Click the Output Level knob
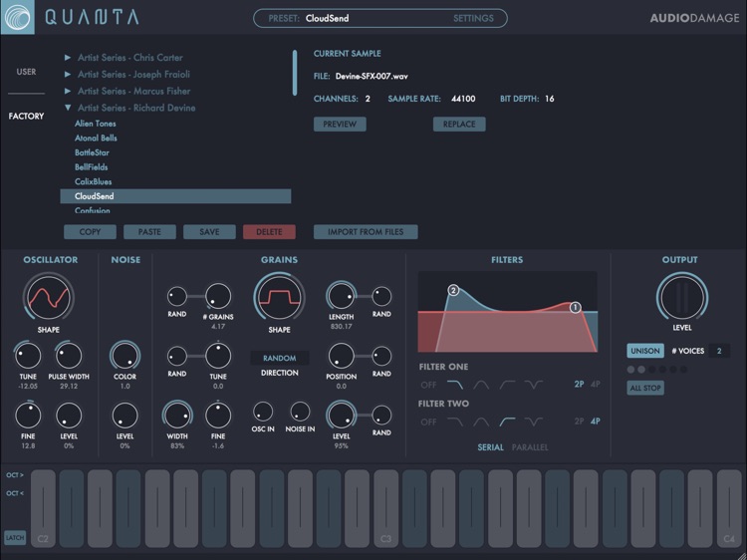This screenshot has height=560, width=747. [681, 297]
